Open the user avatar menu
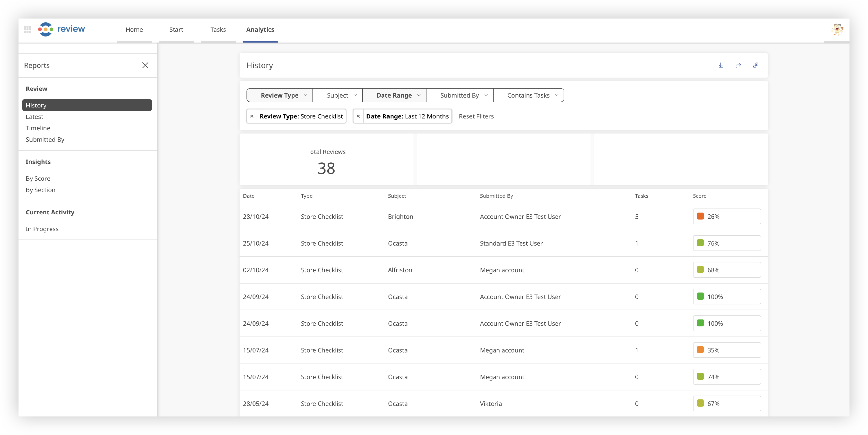This screenshot has height=435, width=868. pyautogui.click(x=837, y=29)
